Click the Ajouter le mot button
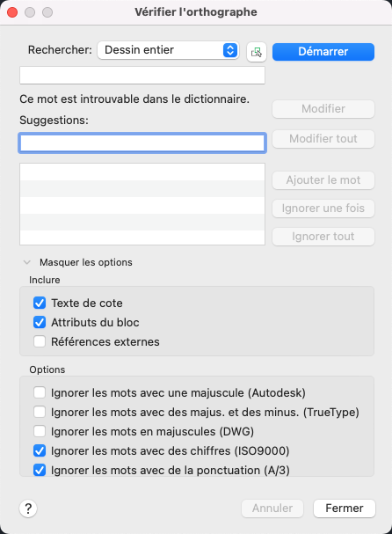 [323, 180]
